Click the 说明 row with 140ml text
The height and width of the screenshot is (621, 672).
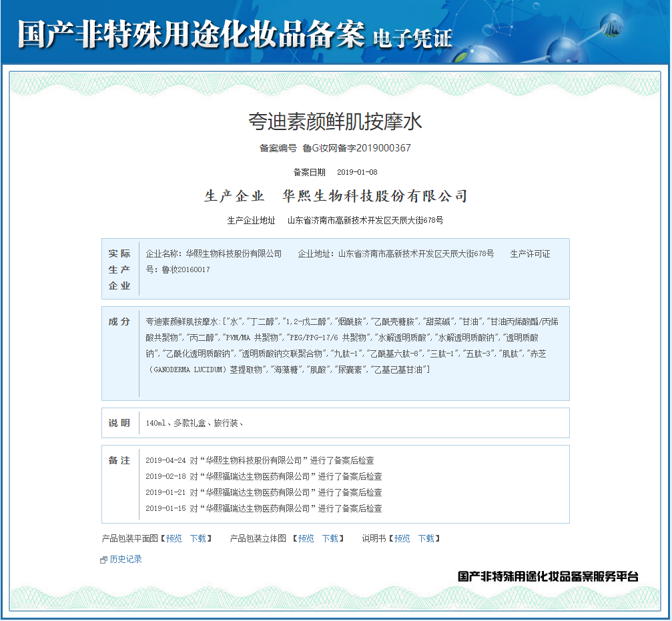[x=194, y=423]
